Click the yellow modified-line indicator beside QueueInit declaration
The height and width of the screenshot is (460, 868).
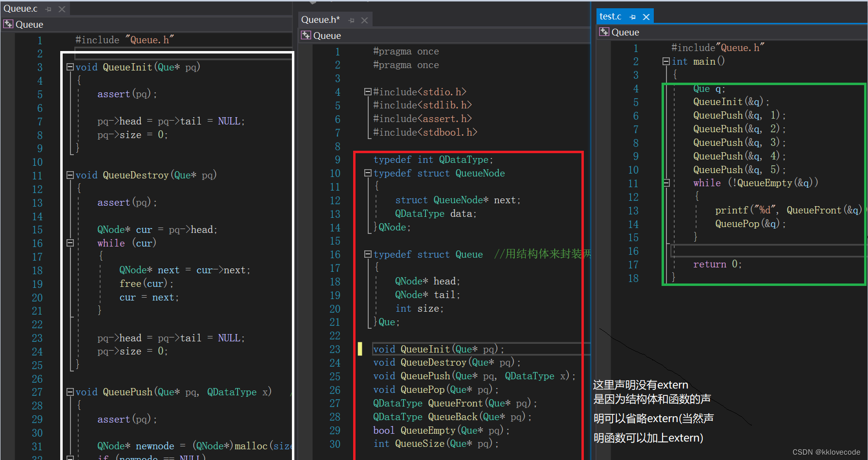(x=360, y=349)
